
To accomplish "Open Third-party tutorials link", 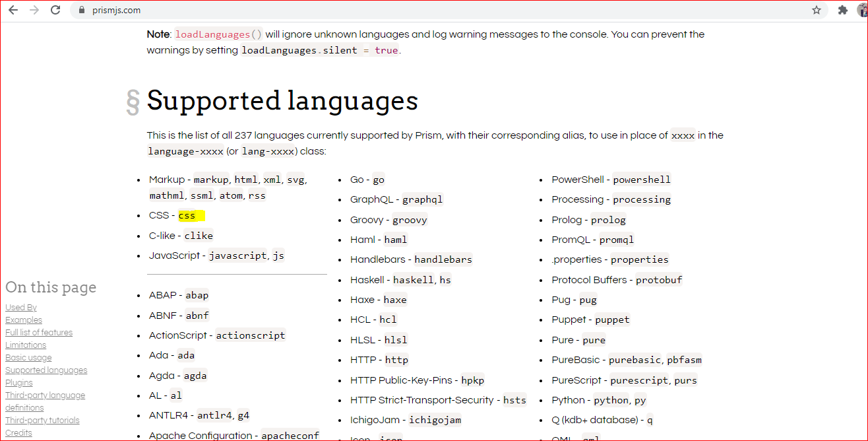I will point(42,421).
